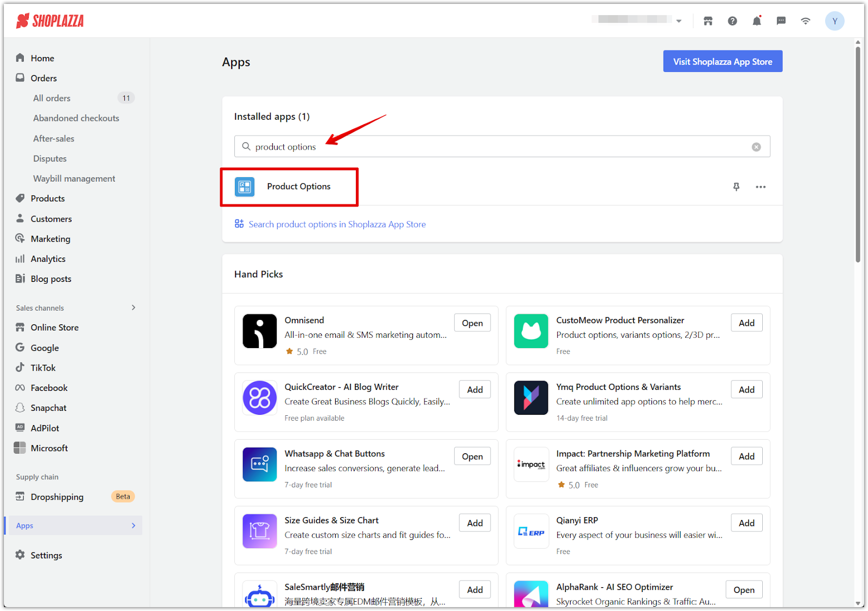
Task: Clear the installed apps search field
Action: pos(756,147)
